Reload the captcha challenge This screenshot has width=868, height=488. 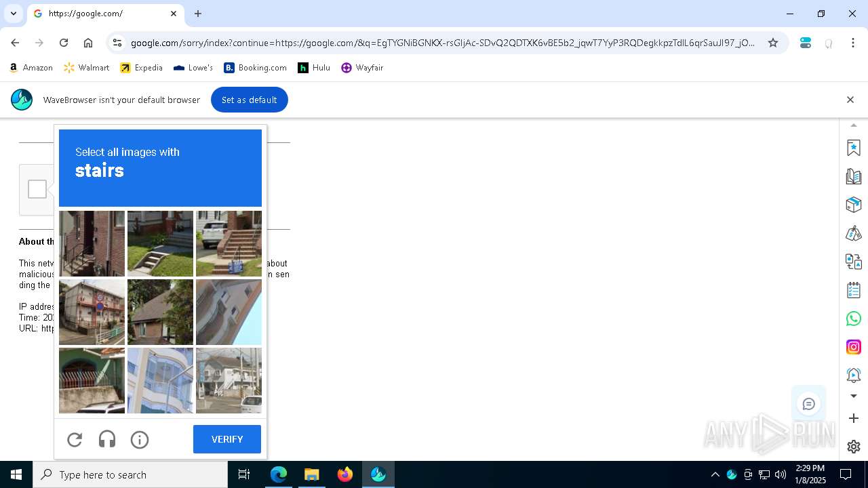tap(75, 440)
